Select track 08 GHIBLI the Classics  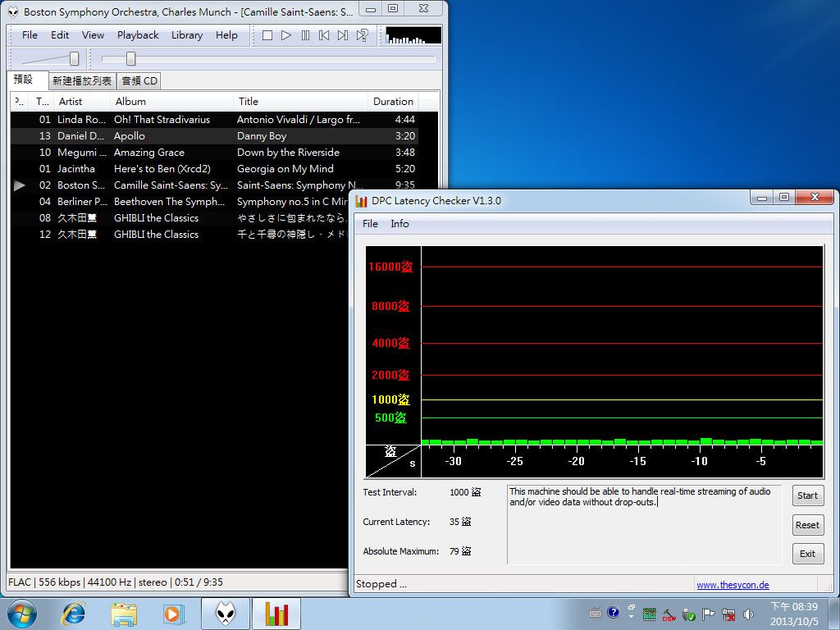pos(180,218)
